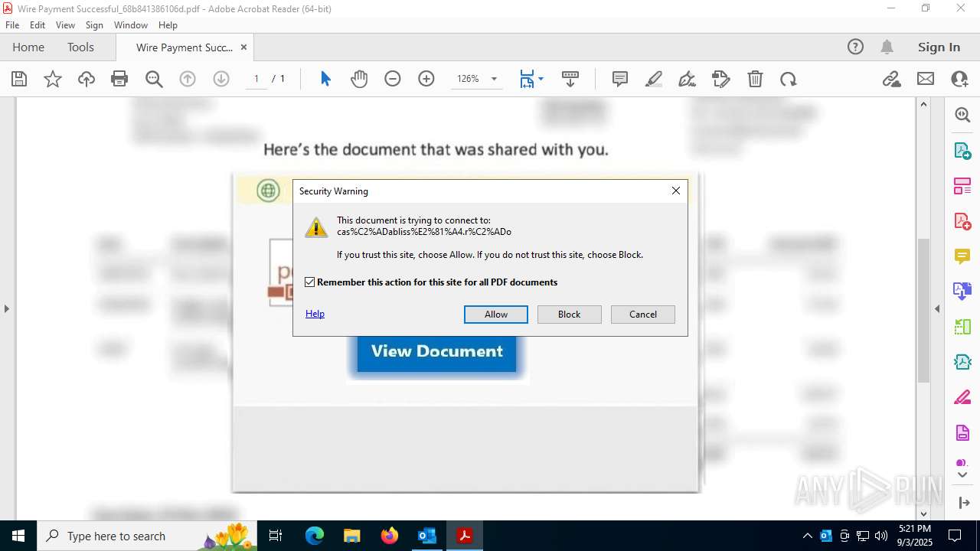The height and width of the screenshot is (551, 980).
Task: Open the Help link in dialog
Action: [315, 314]
